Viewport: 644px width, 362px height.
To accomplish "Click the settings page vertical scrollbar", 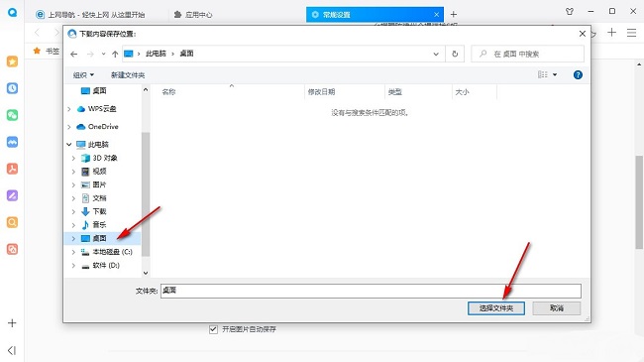I will 639,202.
